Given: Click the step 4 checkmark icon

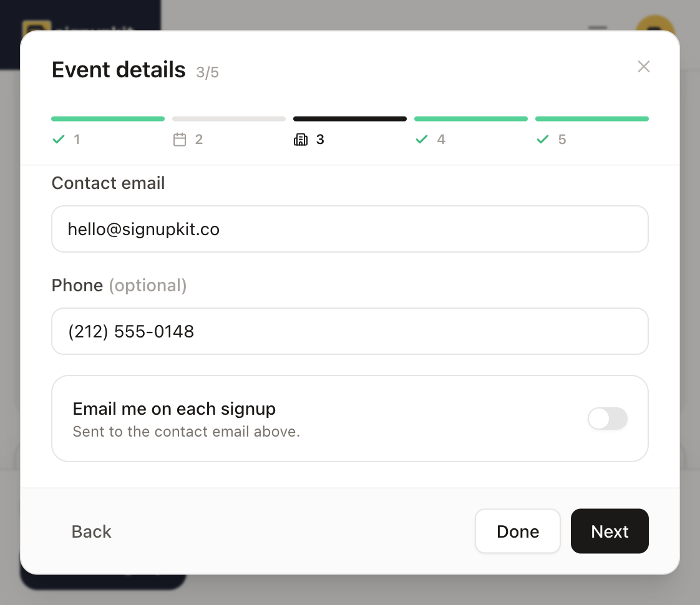Looking at the screenshot, I should [421, 139].
